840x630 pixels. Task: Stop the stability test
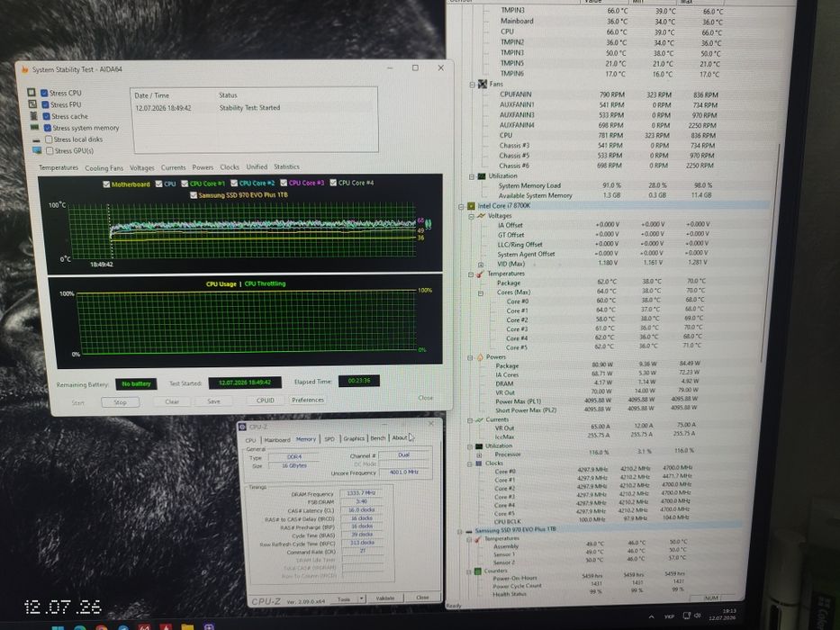120,401
